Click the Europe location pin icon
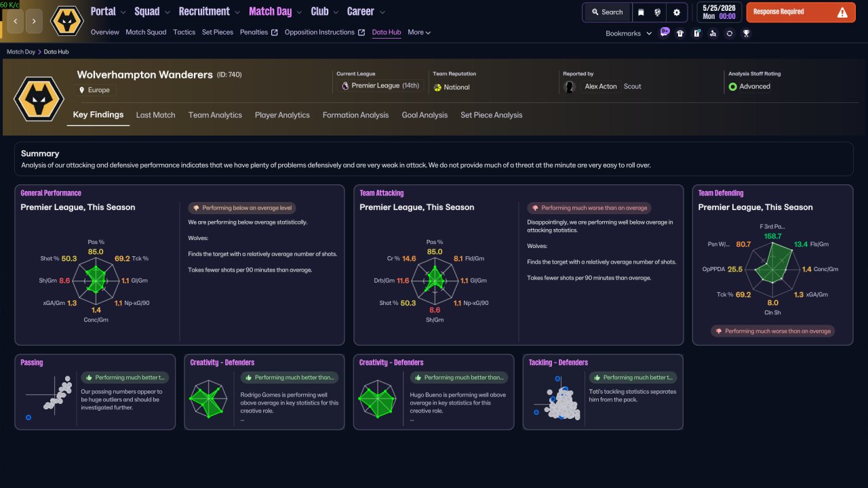The width and height of the screenshot is (868, 488). pos(82,90)
